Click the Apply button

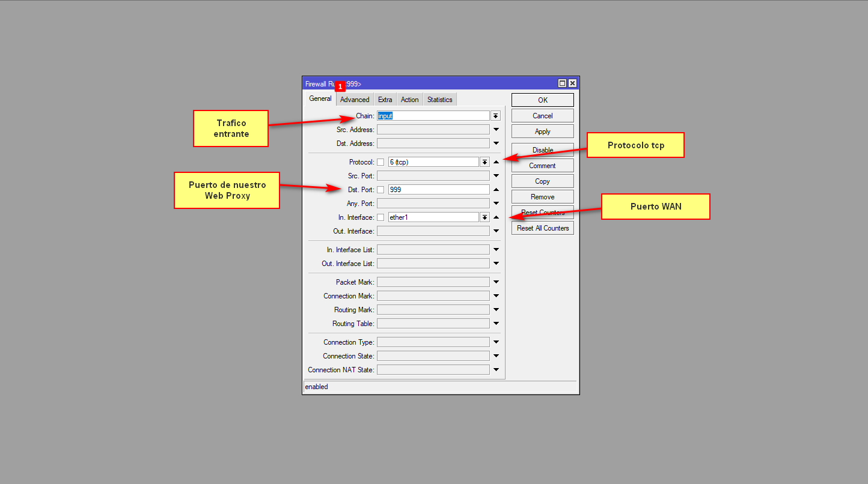tap(542, 132)
